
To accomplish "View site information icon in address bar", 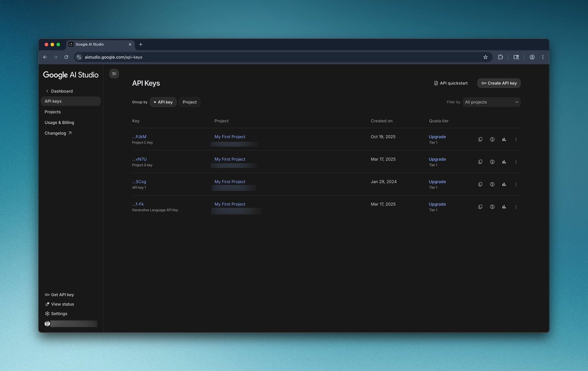I will coord(79,57).
